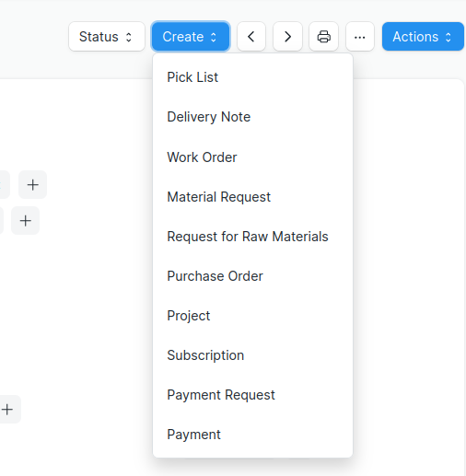Click the bottom-most plus button
The image size is (466, 476).
point(7,410)
